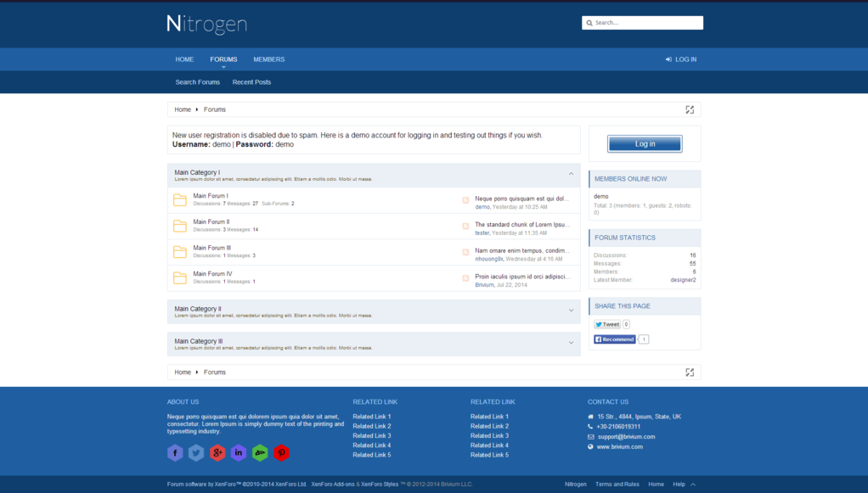
Task: Select Recent Posts in the sub-navigation
Action: click(x=251, y=82)
